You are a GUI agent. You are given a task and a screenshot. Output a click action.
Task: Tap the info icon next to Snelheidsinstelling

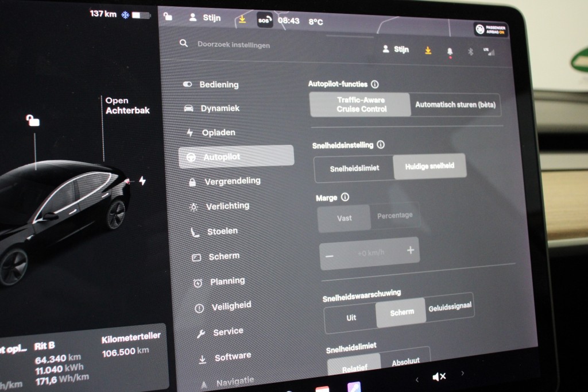[381, 145]
